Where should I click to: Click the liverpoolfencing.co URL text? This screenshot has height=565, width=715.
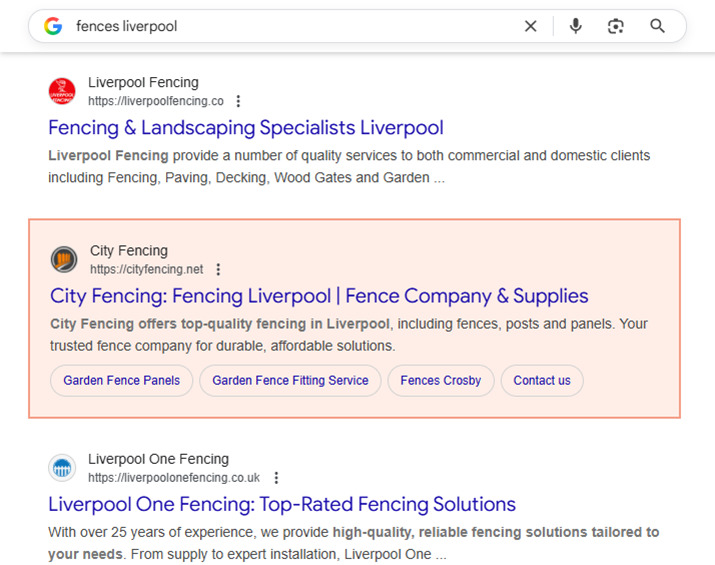(x=156, y=101)
